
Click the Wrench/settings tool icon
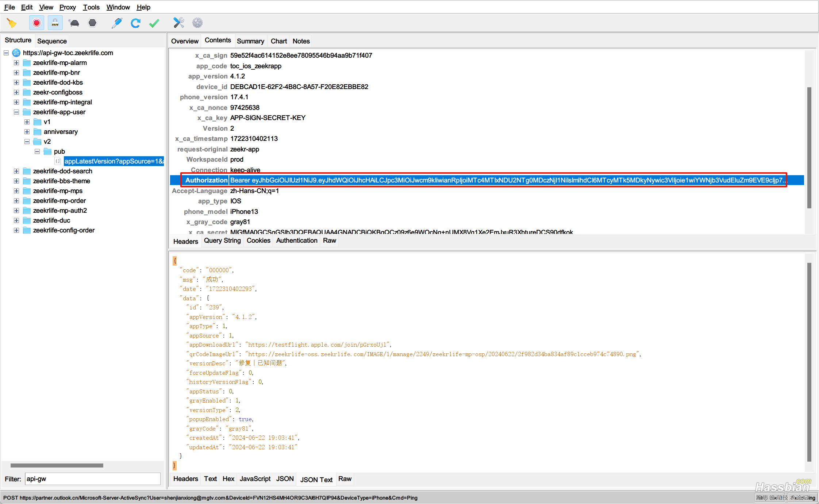coord(178,23)
